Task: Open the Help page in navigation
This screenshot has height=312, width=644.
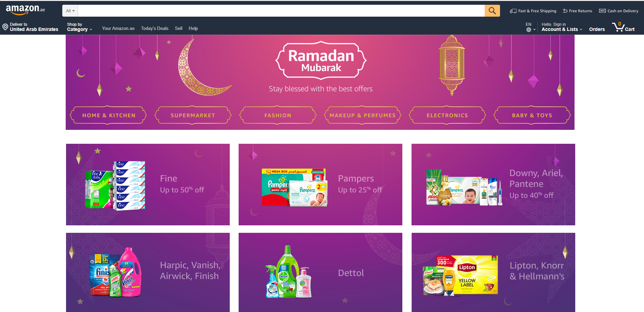Action: pos(193,29)
